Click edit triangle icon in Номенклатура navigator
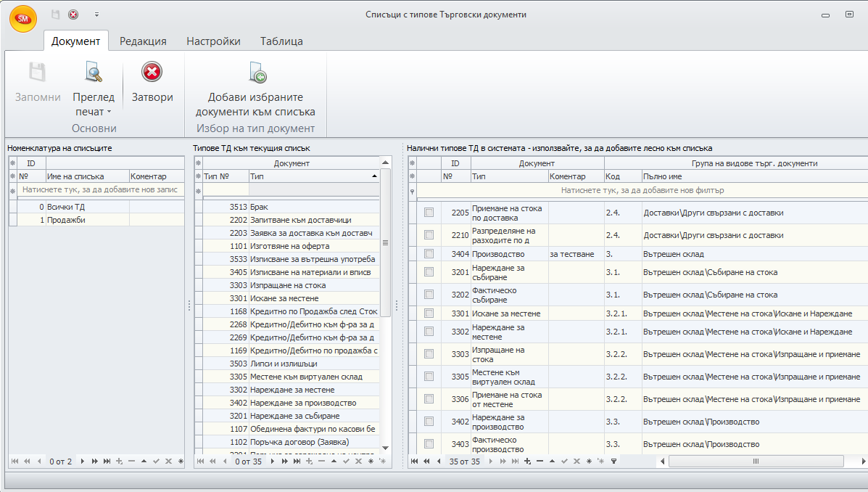 coord(144,461)
